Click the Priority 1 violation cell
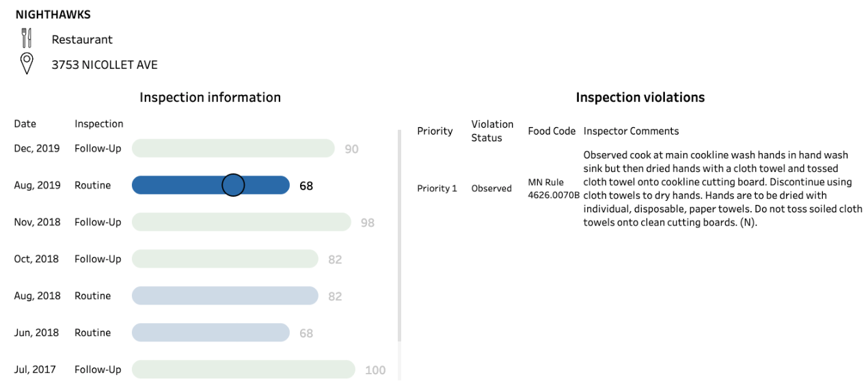The width and height of the screenshot is (868, 392). pyautogui.click(x=437, y=188)
